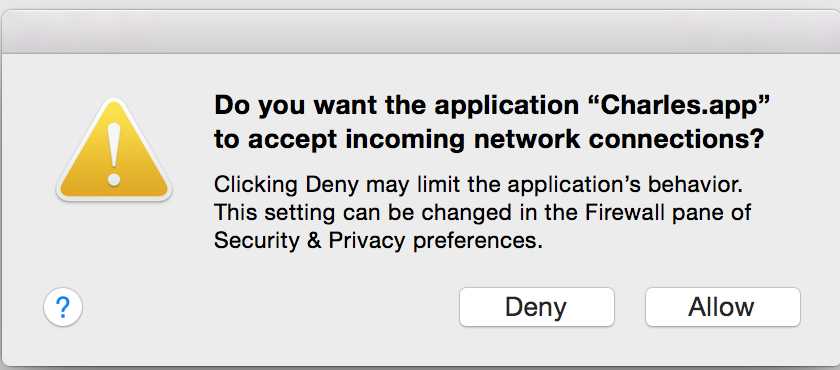Screen dimensions: 840x370
Task: Open help with the question mark button
Action: tap(63, 307)
